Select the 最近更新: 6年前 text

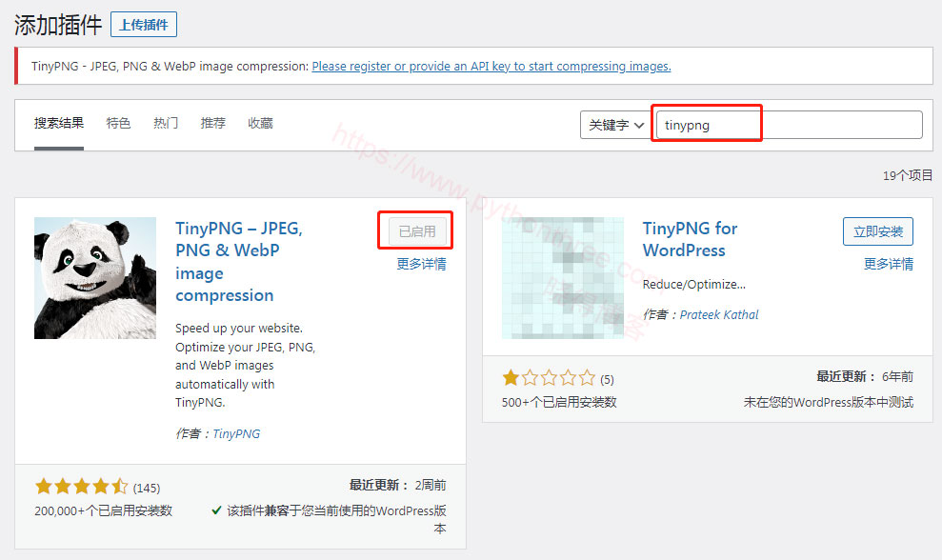[x=865, y=376]
